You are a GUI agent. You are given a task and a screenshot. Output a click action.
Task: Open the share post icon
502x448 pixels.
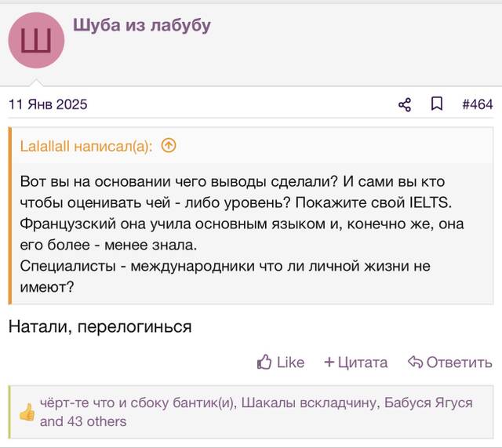[405, 104]
